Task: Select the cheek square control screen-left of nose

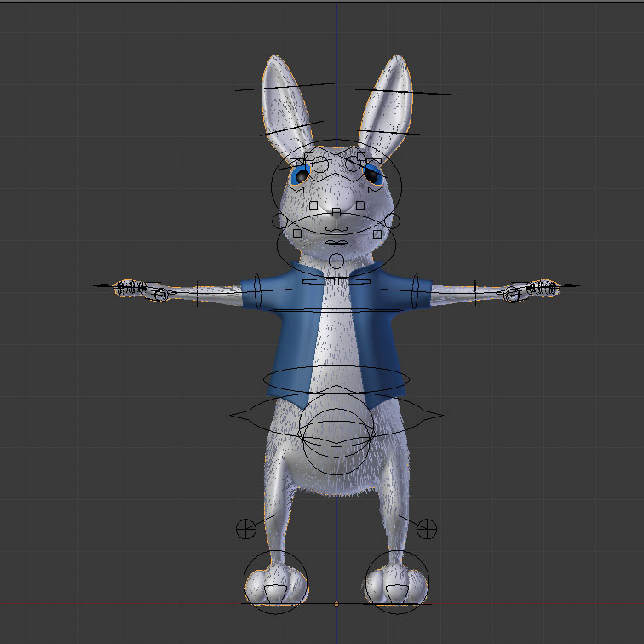Action: coord(313,205)
